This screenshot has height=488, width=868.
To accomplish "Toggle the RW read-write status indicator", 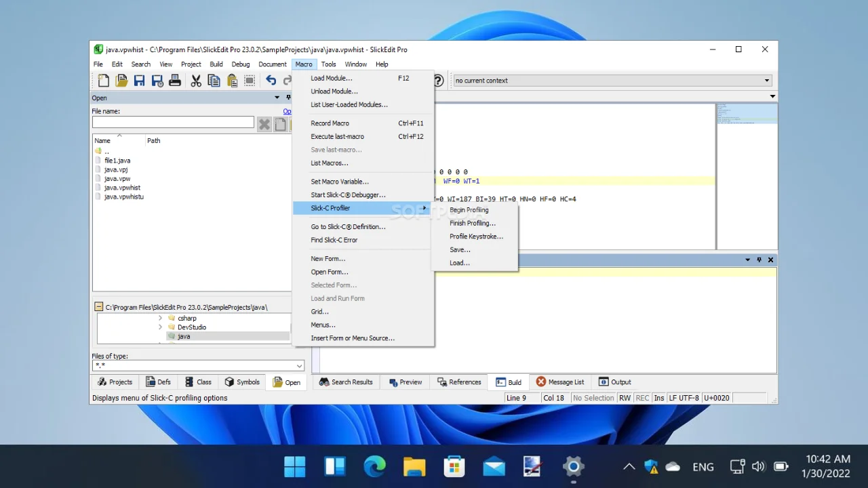I will (x=625, y=398).
